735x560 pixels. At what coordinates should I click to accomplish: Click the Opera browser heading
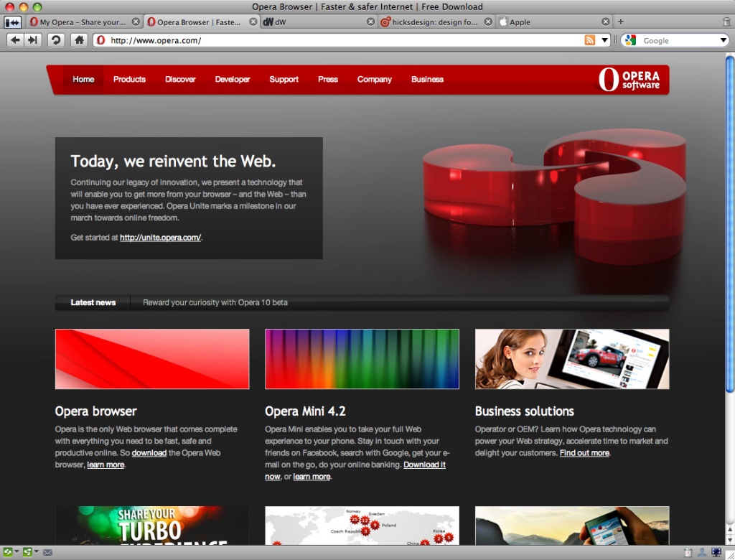point(95,411)
